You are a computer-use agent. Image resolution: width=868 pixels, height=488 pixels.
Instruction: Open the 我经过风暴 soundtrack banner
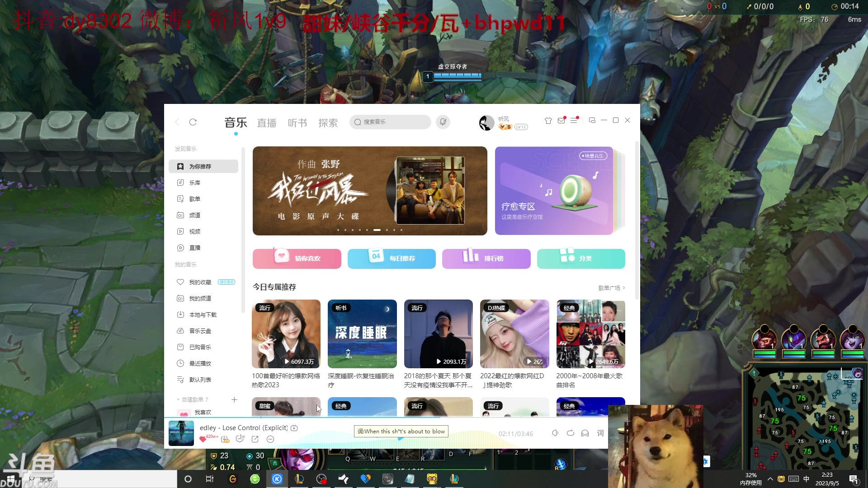pos(370,191)
